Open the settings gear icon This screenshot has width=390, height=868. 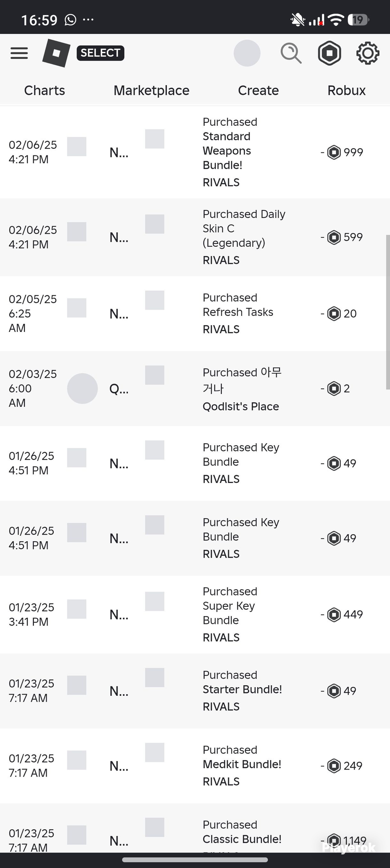pos(368,53)
